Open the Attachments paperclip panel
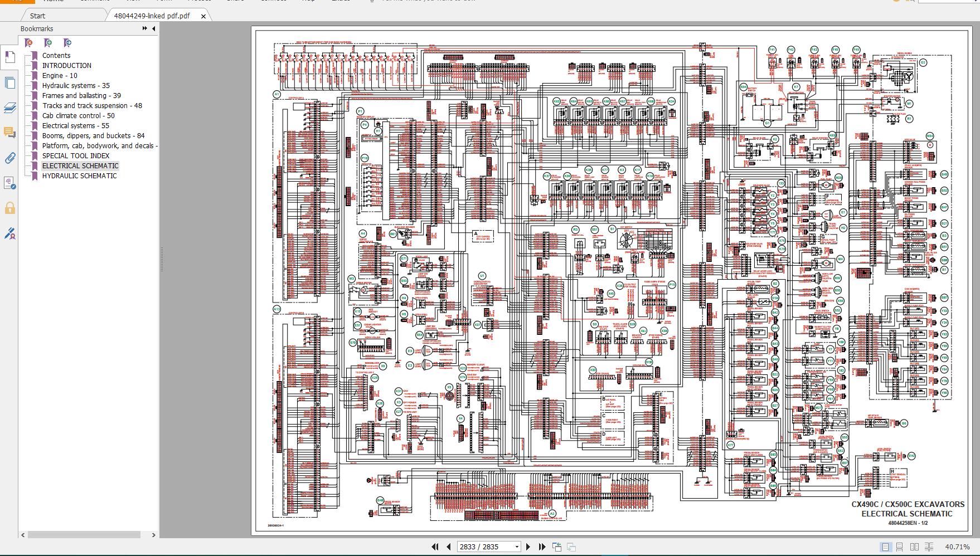The height and width of the screenshot is (556, 980). pos(9,158)
